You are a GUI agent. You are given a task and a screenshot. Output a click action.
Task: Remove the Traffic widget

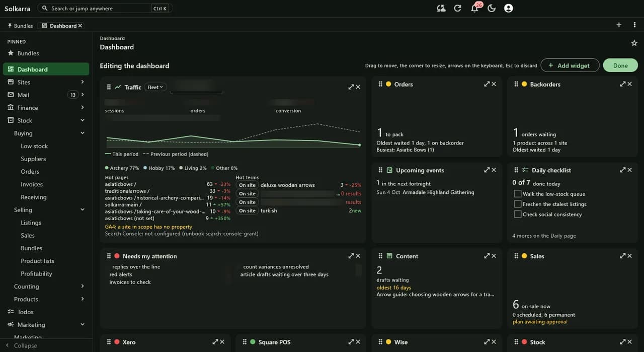click(358, 87)
